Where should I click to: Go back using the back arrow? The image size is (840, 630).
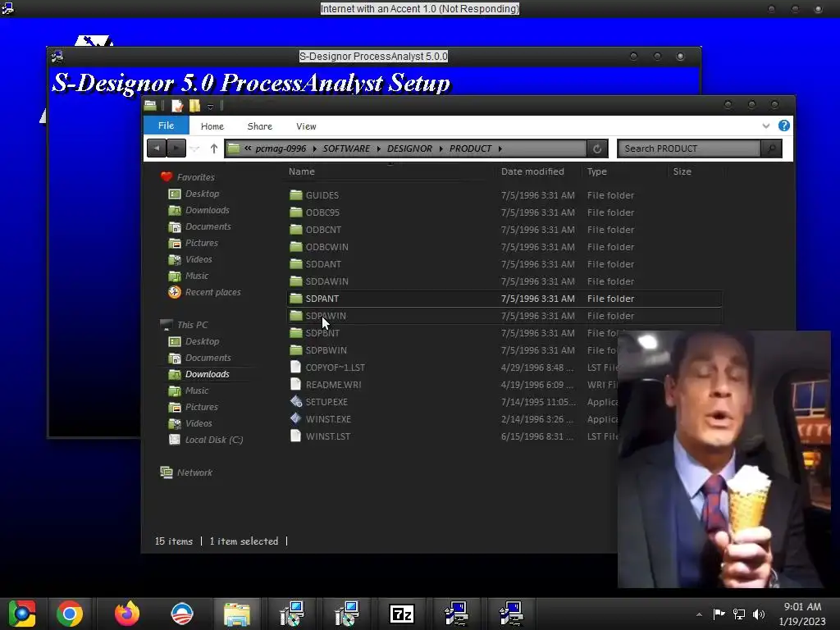click(x=157, y=148)
